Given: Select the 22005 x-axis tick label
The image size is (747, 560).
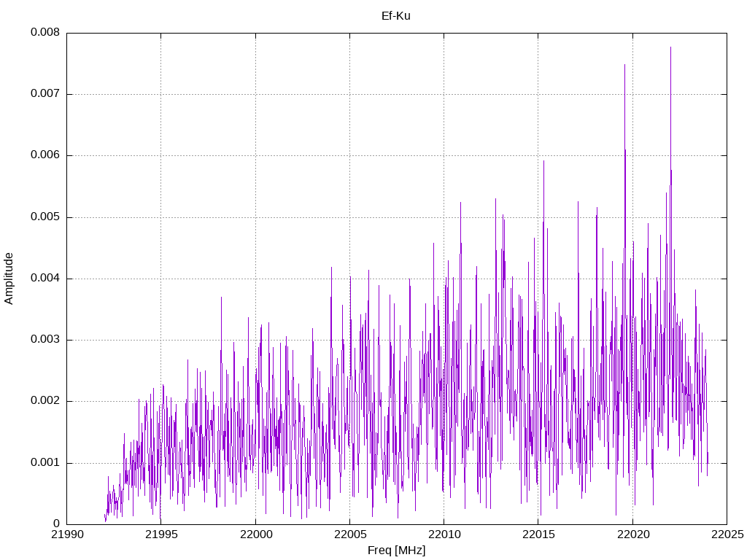Looking at the screenshot, I should tap(349, 536).
